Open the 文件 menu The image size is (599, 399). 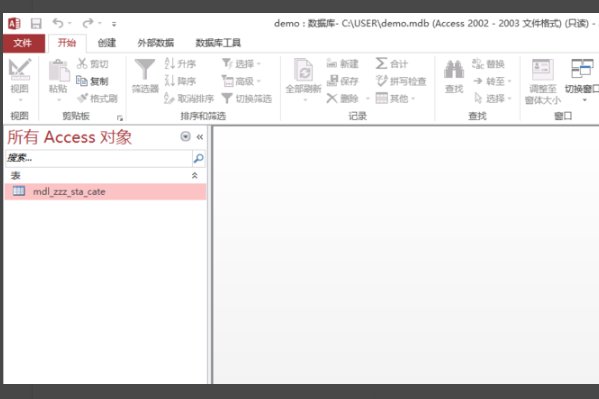pos(23,43)
